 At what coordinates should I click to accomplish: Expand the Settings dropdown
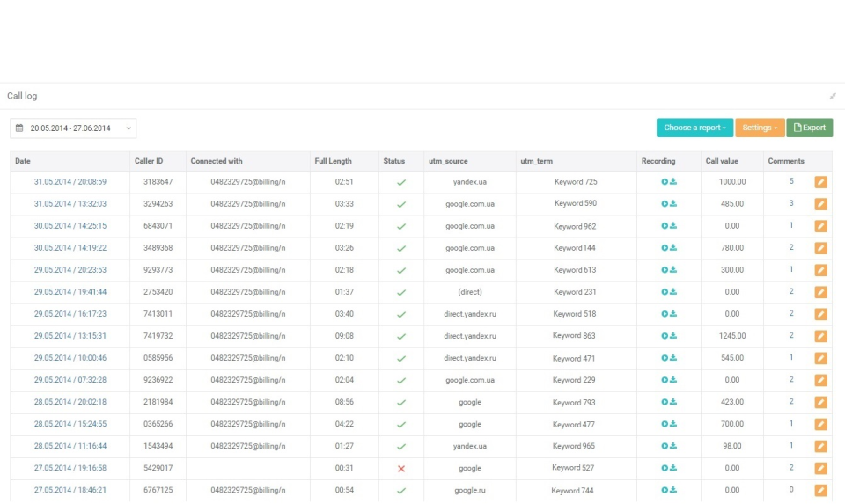click(x=760, y=128)
